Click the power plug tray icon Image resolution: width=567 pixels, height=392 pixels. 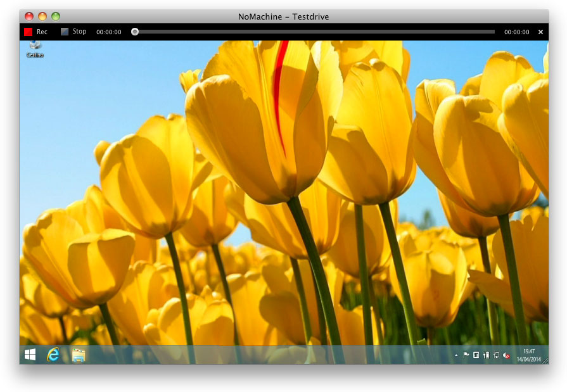486,355
